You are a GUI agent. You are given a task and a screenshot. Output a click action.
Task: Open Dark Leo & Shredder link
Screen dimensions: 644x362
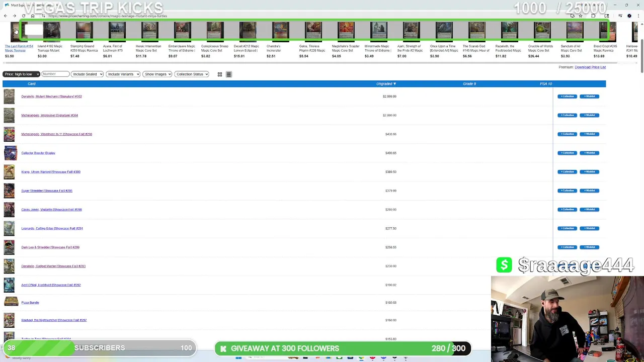pos(50,247)
